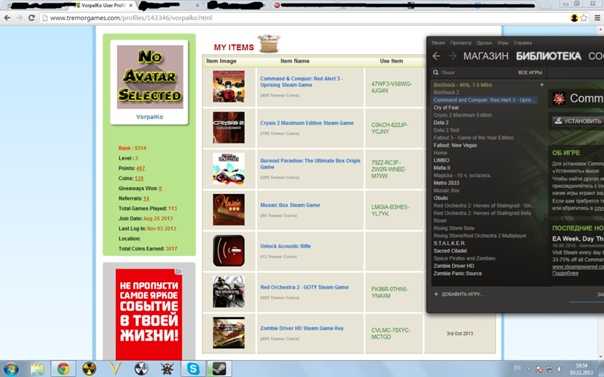
Task: Select Fallout: New Vegas in the library list
Action: [x=455, y=145]
